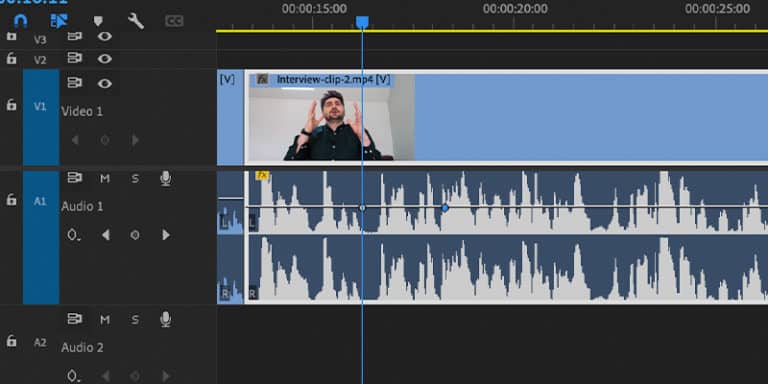Open the show keyframes dropdown on Audio 1
Screen dimensions: 768x384
pos(73,235)
